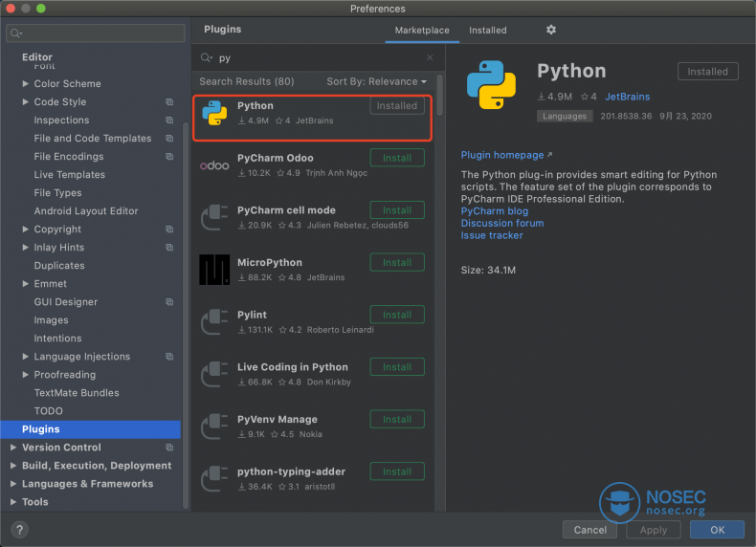The width and height of the screenshot is (756, 547).
Task: Click the project-level icon beside Inlay Hints
Action: (x=169, y=248)
